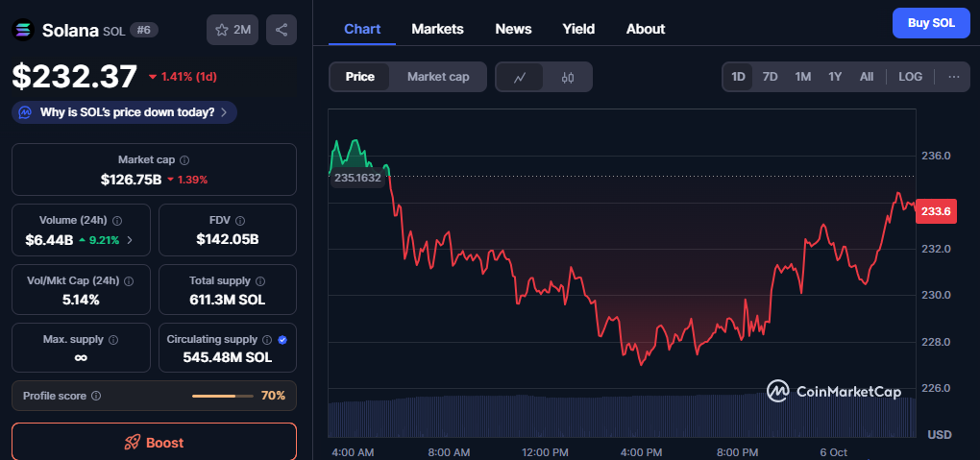Toggle chart to Market cap view
The width and height of the screenshot is (980, 460).
(438, 77)
